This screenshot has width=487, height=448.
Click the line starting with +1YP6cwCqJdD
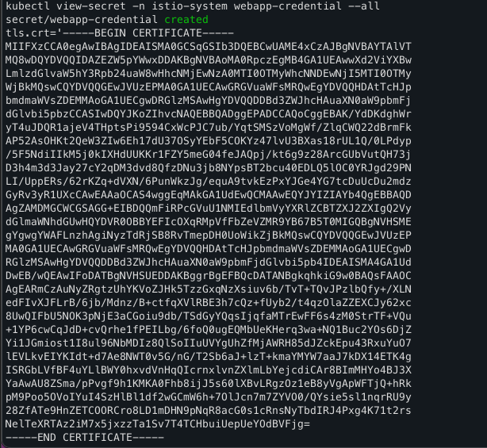pyautogui.click(x=209, y=329)
